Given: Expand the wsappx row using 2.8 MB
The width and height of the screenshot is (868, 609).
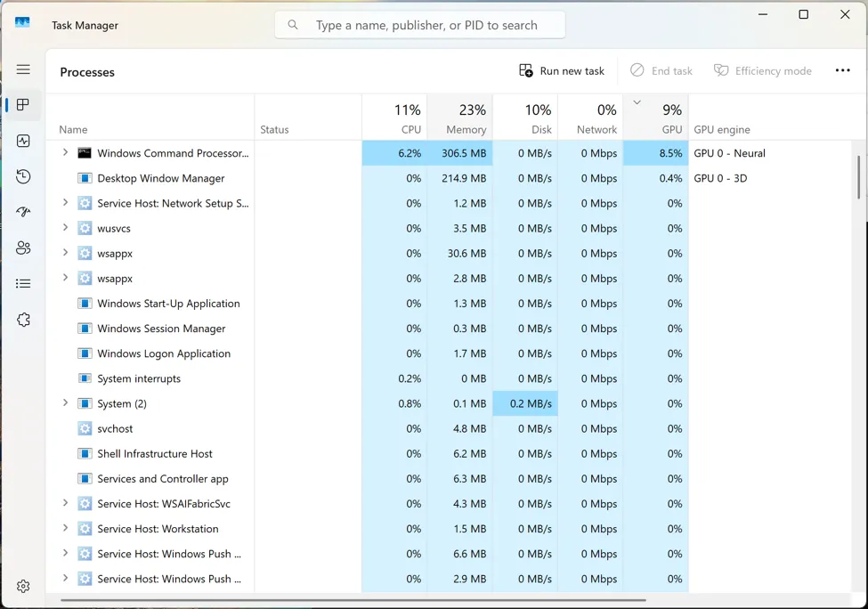Looking at the screenshot, I should pos(65,278).
